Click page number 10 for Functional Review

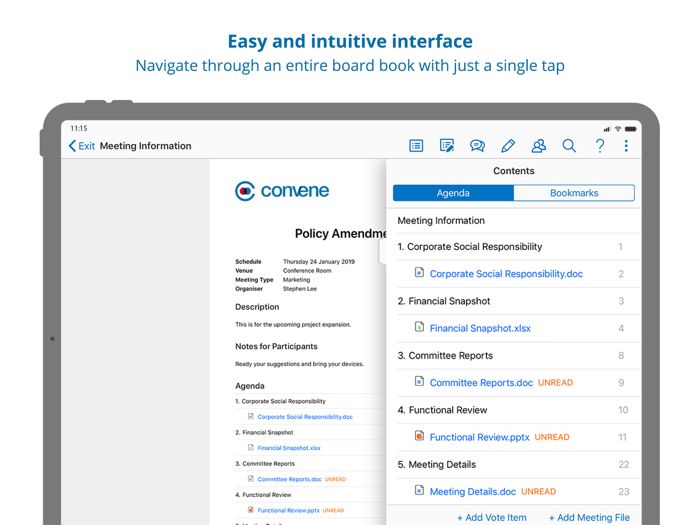[x=623, y=410]
